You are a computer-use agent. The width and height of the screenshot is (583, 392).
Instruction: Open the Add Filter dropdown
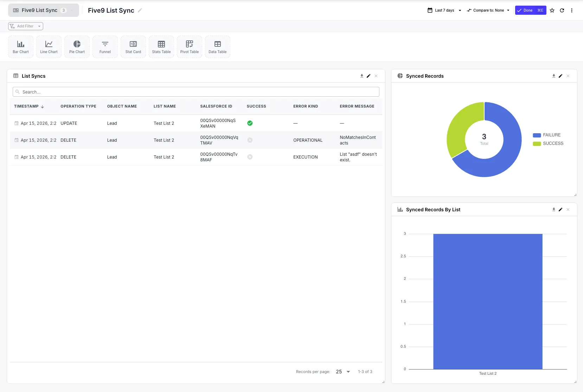pos(26,26)
